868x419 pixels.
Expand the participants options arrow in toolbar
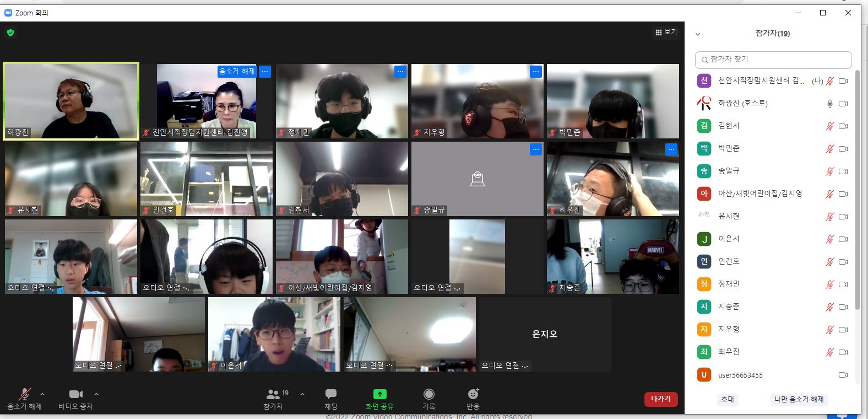pyautogui.click(x=302, y=394)
